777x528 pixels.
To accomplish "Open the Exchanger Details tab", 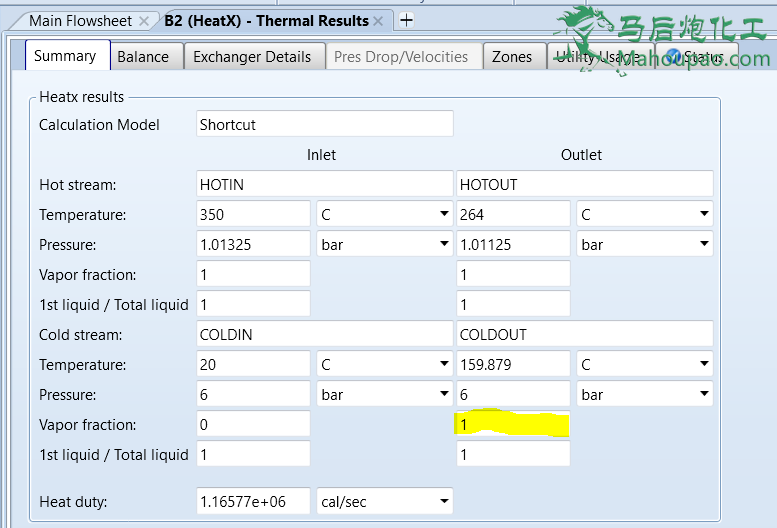I will 252,57.
